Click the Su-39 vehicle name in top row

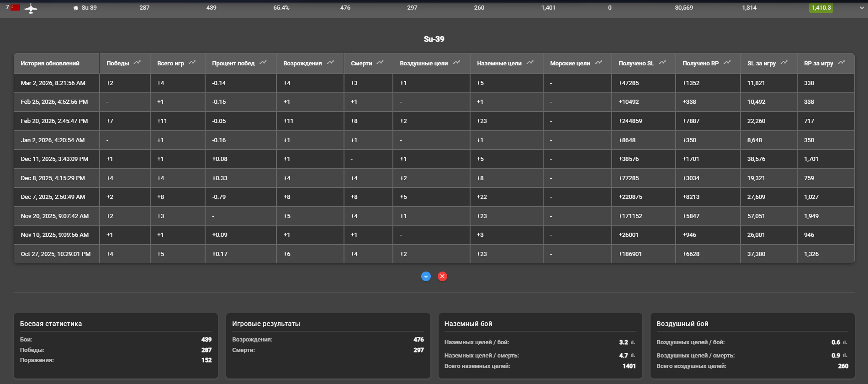coord(89,8)
